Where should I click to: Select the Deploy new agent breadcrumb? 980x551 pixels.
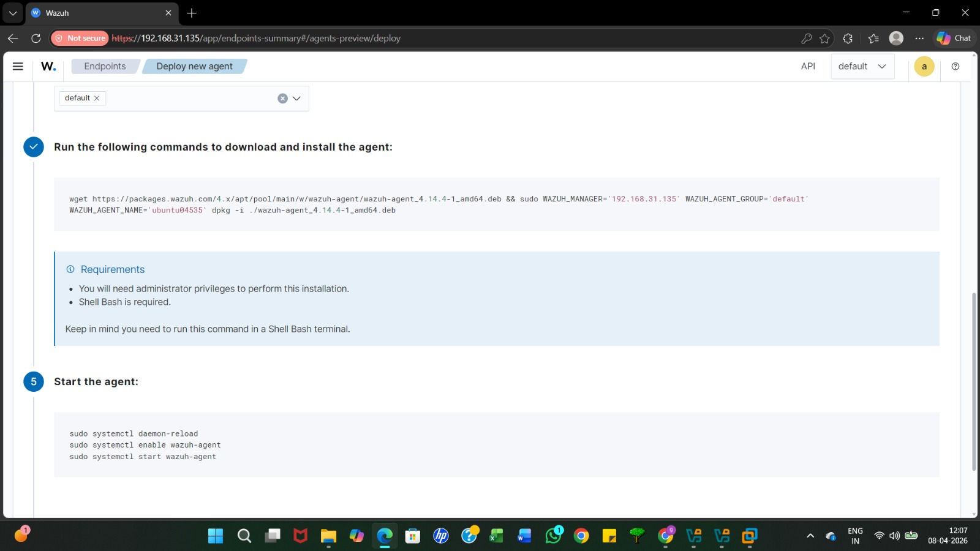pos(194,66)
